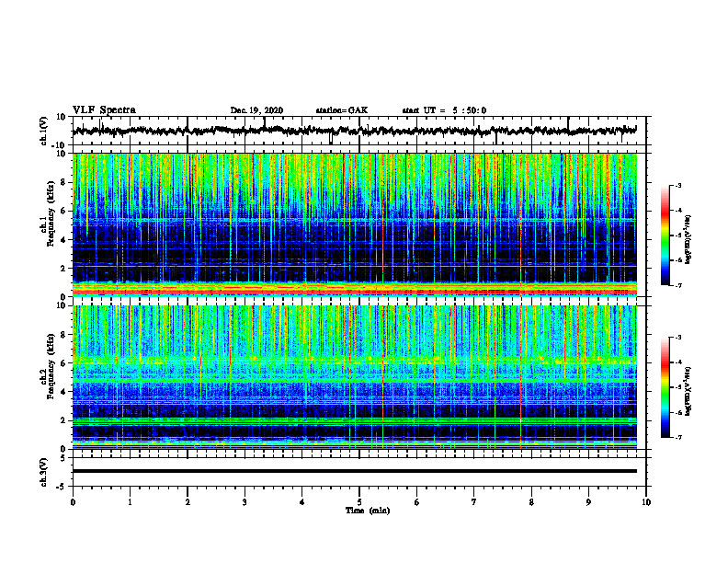Click the ch.1 voltage waveform trace
The width and height of the screenshot is (728, 563).
(354, 131)
